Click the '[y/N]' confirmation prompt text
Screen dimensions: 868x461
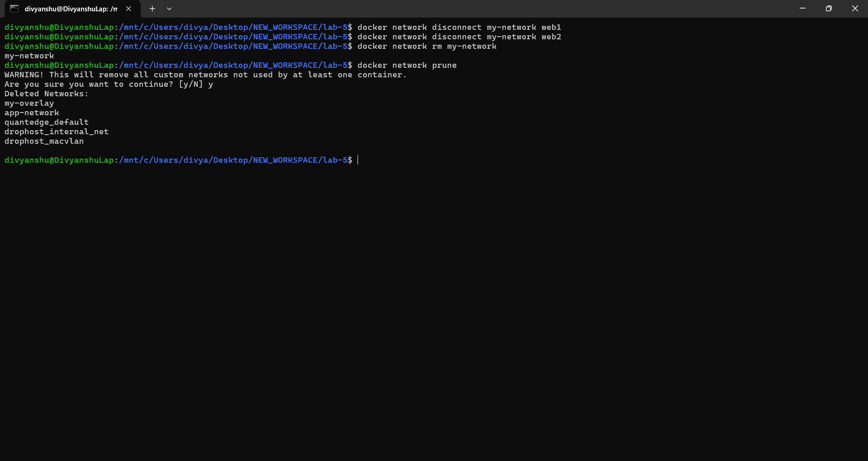click(x=191, y=85)
